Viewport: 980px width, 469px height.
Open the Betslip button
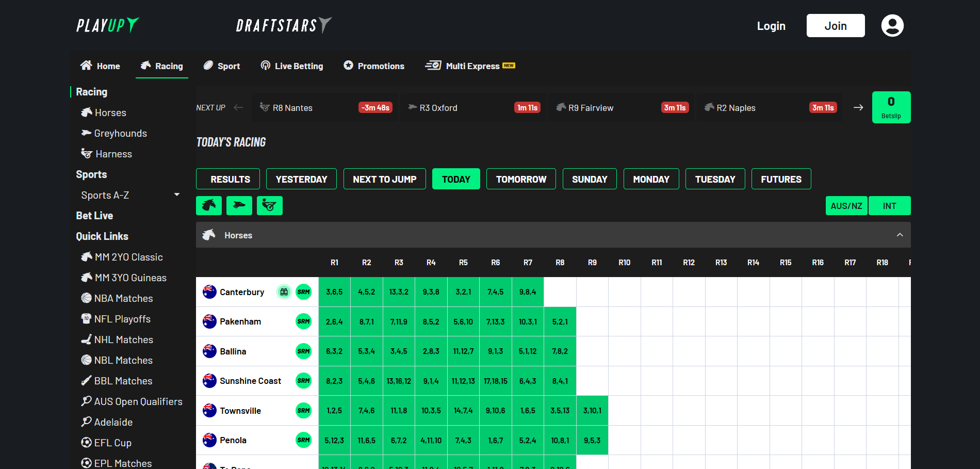891,107
